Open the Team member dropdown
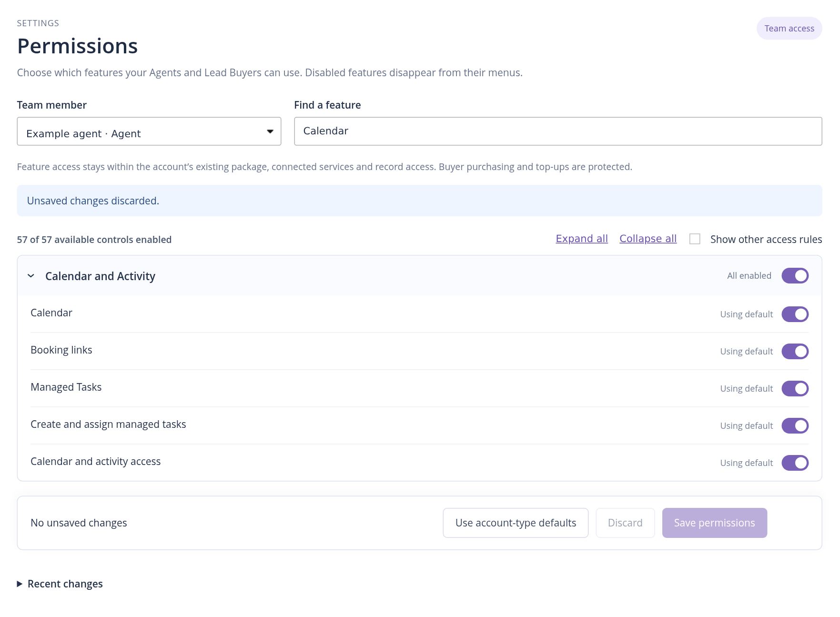The image size is (840, 617). pos(149,131)
